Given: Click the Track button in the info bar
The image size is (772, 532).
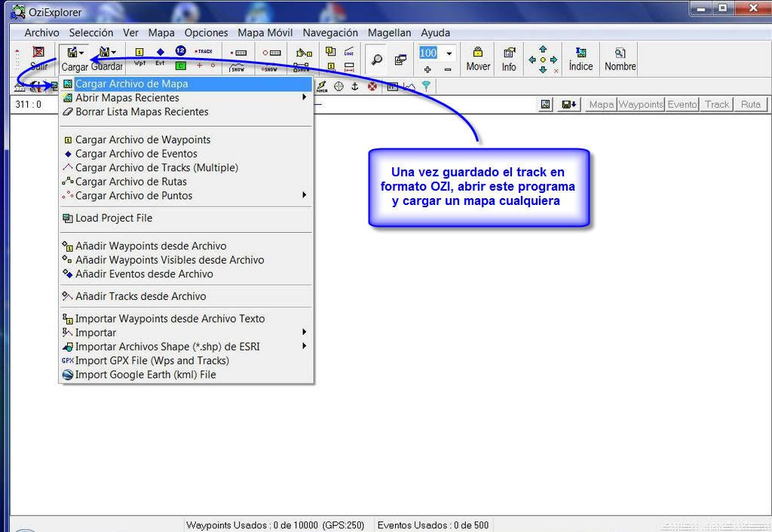Looking at the screenshot, I should coord(717,104).
